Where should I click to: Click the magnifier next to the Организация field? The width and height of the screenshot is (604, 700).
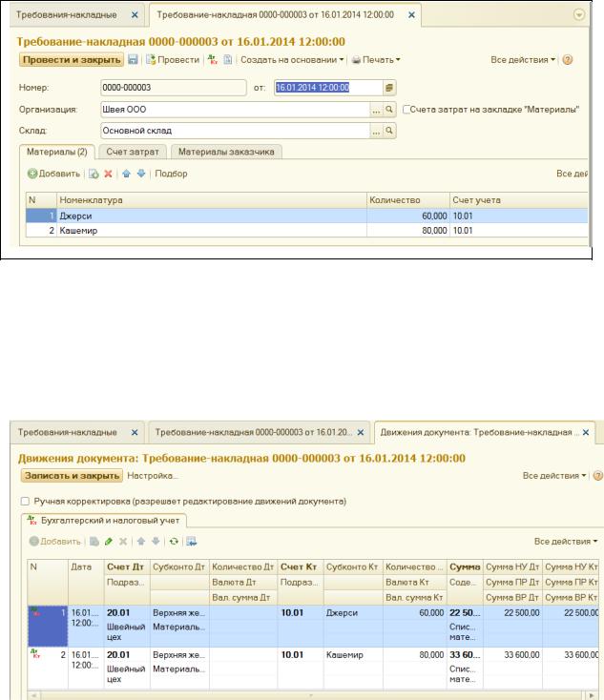[389, 110]
